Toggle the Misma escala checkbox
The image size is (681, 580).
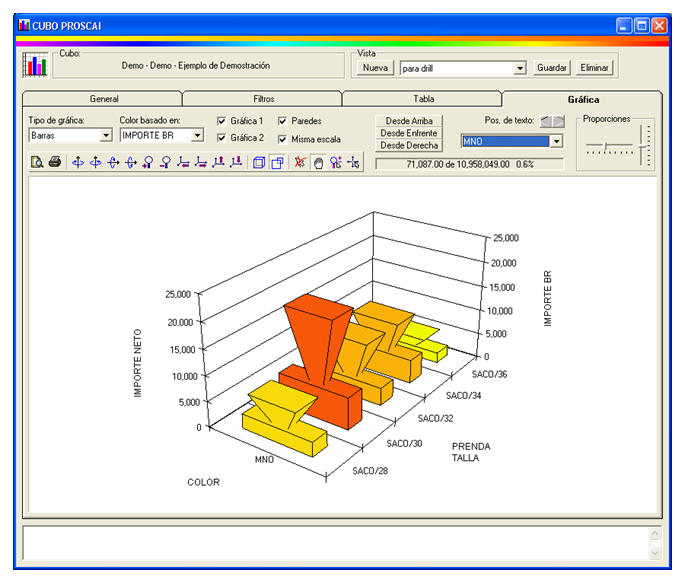click(x=282, y=139)
